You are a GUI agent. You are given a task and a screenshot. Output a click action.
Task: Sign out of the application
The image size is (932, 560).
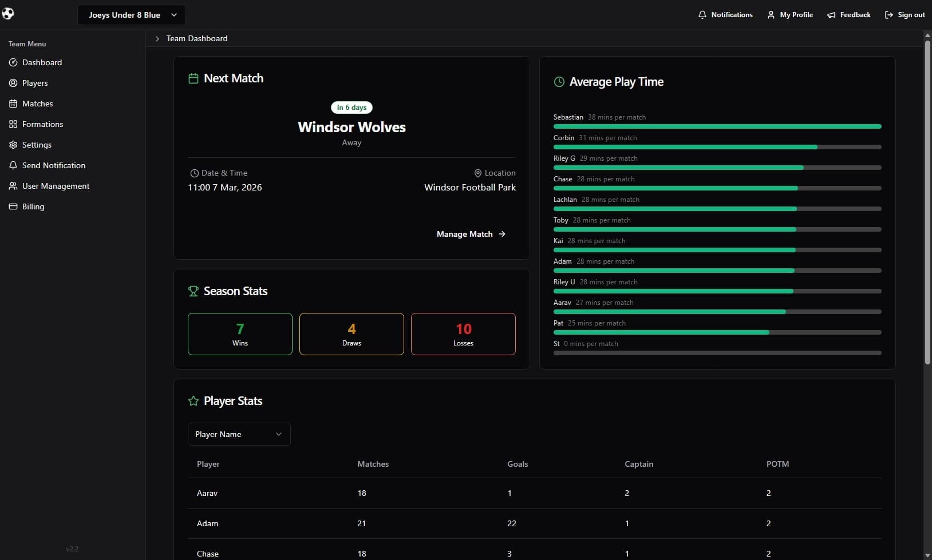click(x=905, y=15)
